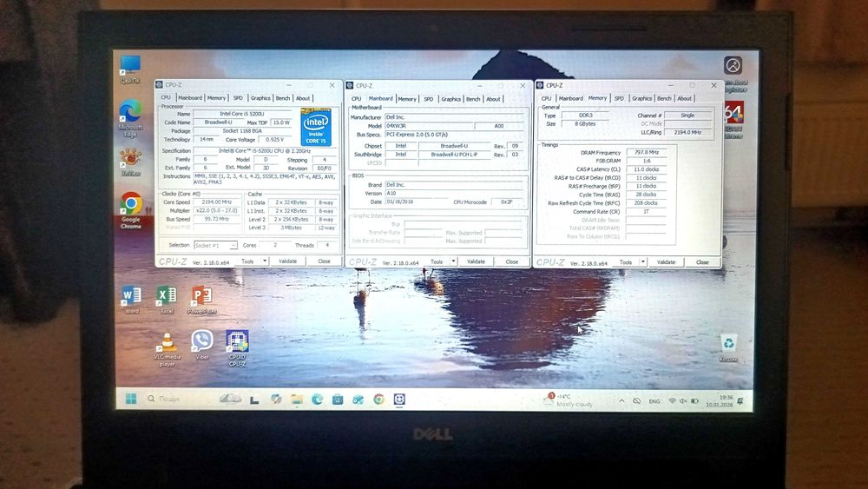This screenshot has width=868, height=489.
Task: Switch to Memory tab in left CPU-Z window
Action: [216, 98]
